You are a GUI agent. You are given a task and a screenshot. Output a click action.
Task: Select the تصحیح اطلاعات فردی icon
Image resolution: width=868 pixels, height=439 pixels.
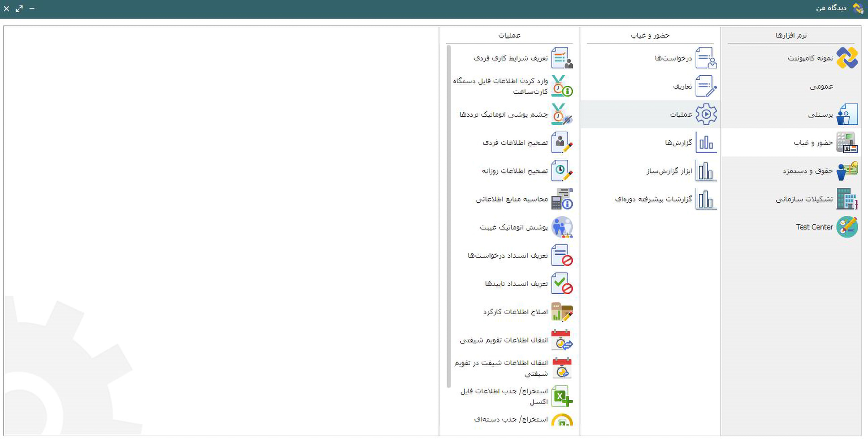click(x=561, y=143)
